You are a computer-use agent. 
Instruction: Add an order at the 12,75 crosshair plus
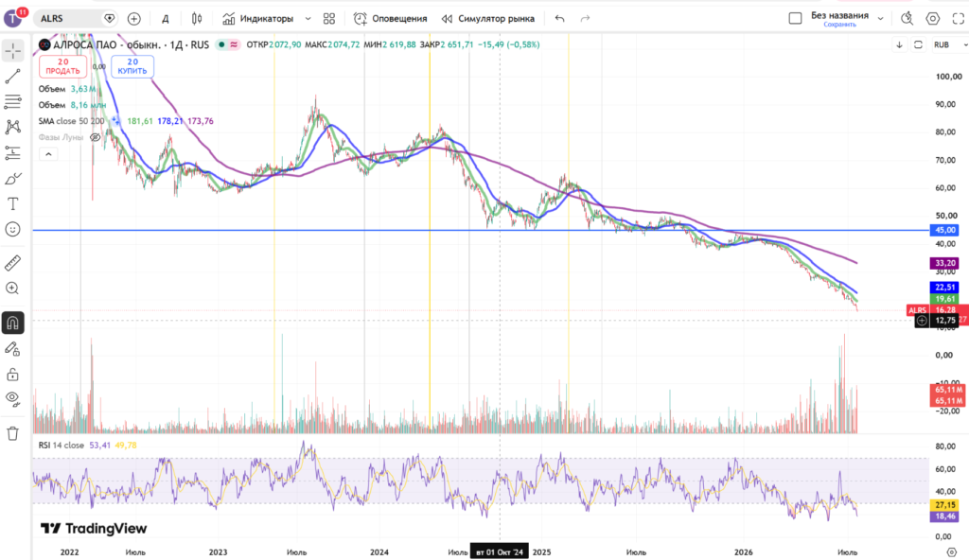tap(922, 320)
